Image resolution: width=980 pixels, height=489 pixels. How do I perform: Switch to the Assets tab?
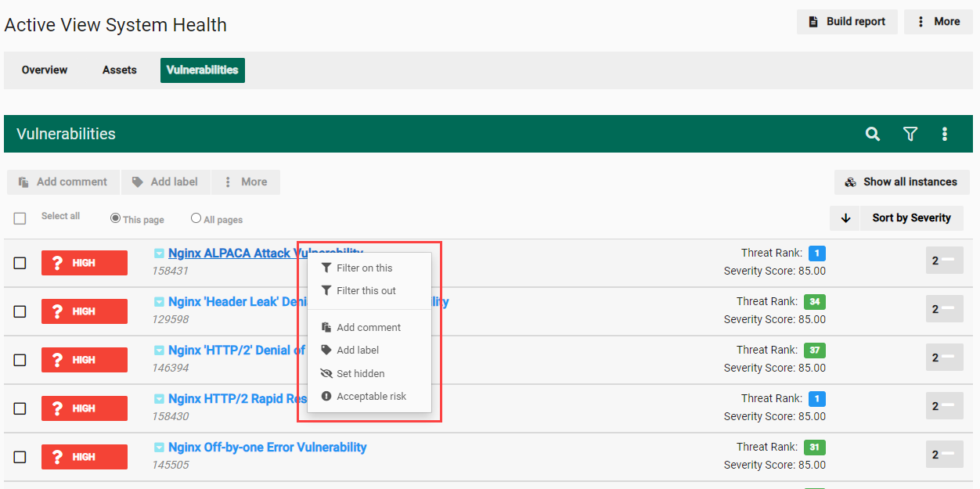coord(120,70)
